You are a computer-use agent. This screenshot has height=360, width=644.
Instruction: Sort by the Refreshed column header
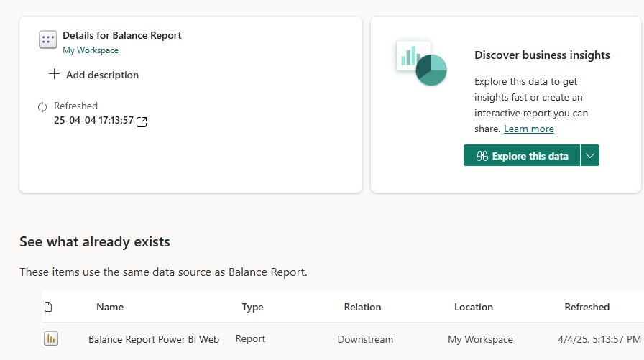[x=587, y=307]
